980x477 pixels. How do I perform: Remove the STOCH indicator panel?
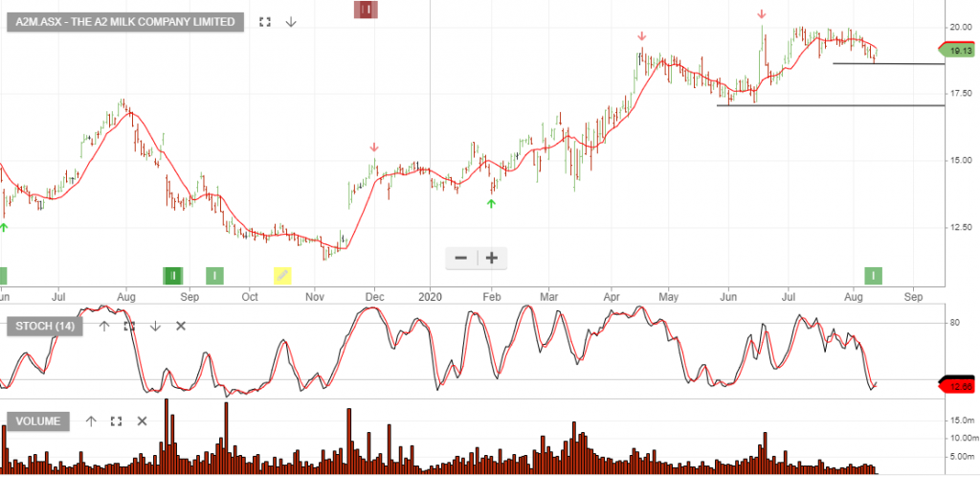pyautogui.click(x=181, y=326)
